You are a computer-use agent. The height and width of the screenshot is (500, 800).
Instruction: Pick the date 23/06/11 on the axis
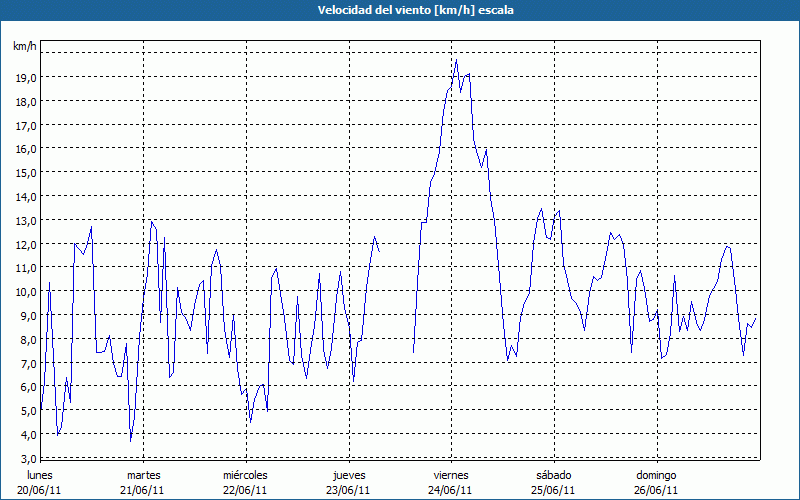[348, 490]
